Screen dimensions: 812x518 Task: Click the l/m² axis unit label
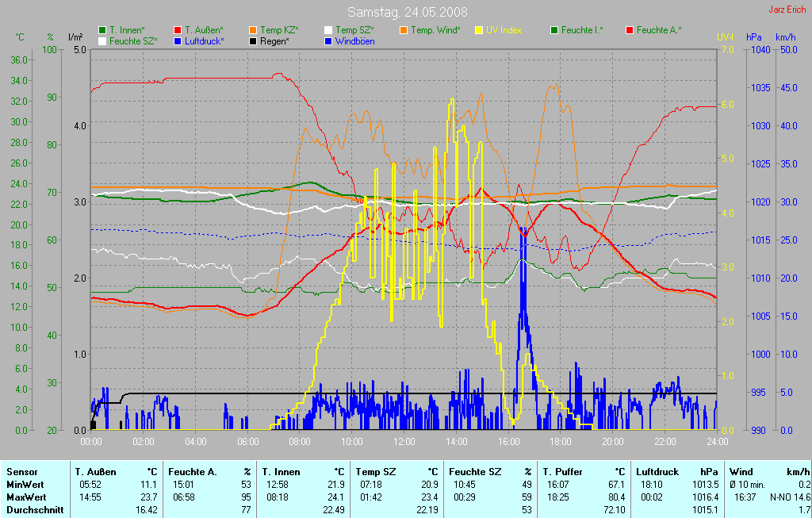(x=75, y=37)
